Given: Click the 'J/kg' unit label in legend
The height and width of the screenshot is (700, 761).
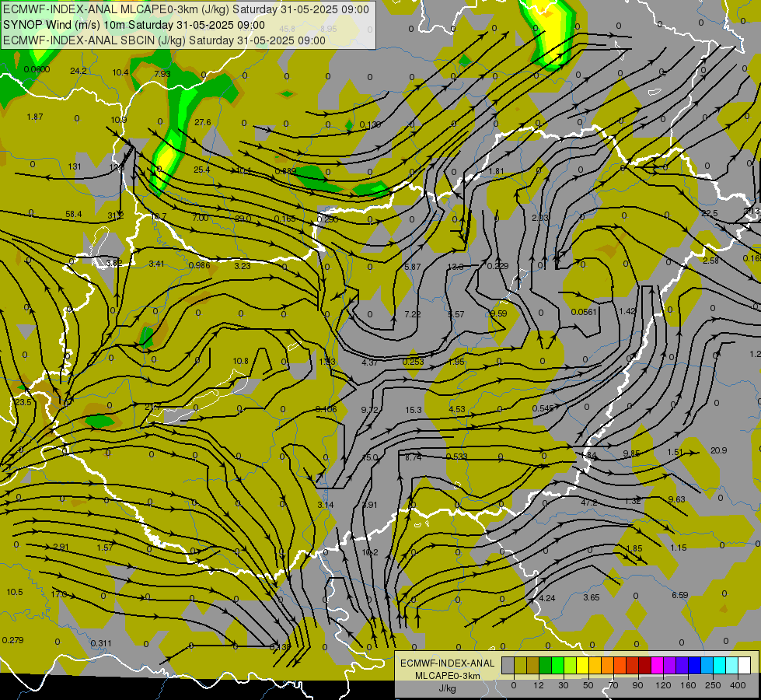Looking at the screenshot, I should pos(447,688).
